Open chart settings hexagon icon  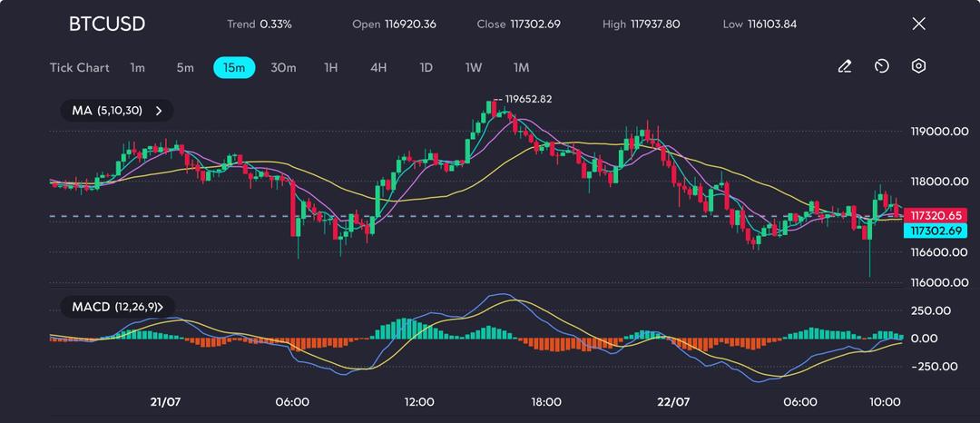pos(919,66)
